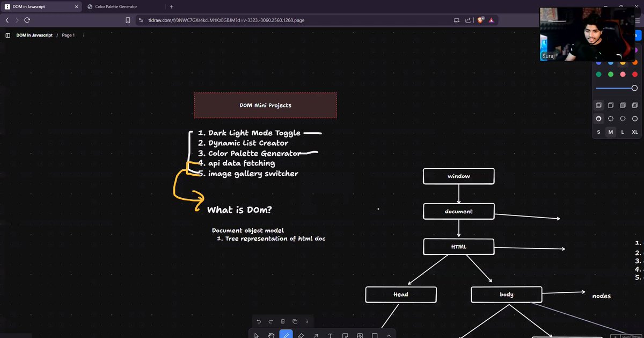644x338 pixels.
Task: Pick the light blue color swatch
Action: pos(611,62)
